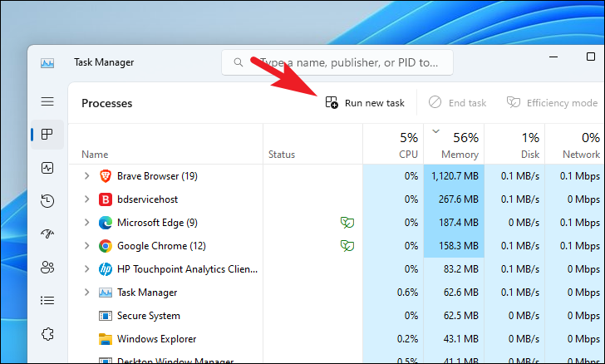
Task: Click the Run new task button
Action: (365, 103)
